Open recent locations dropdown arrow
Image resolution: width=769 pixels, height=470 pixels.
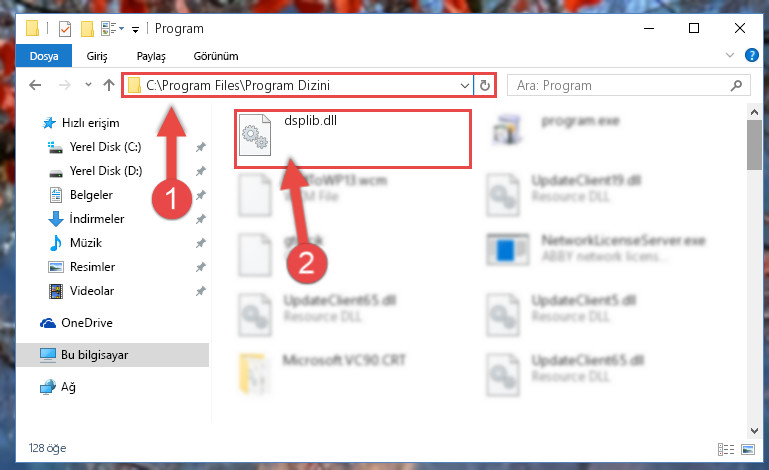point(88,85)
